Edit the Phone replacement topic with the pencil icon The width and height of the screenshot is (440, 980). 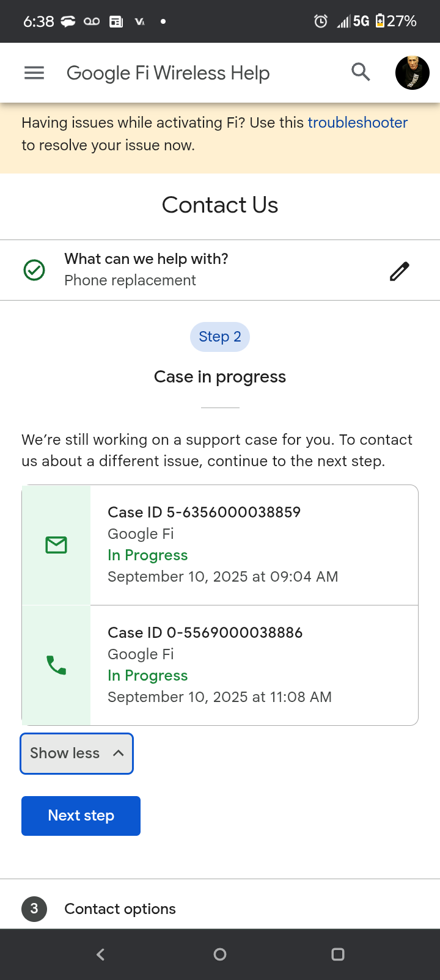[399, 271]
